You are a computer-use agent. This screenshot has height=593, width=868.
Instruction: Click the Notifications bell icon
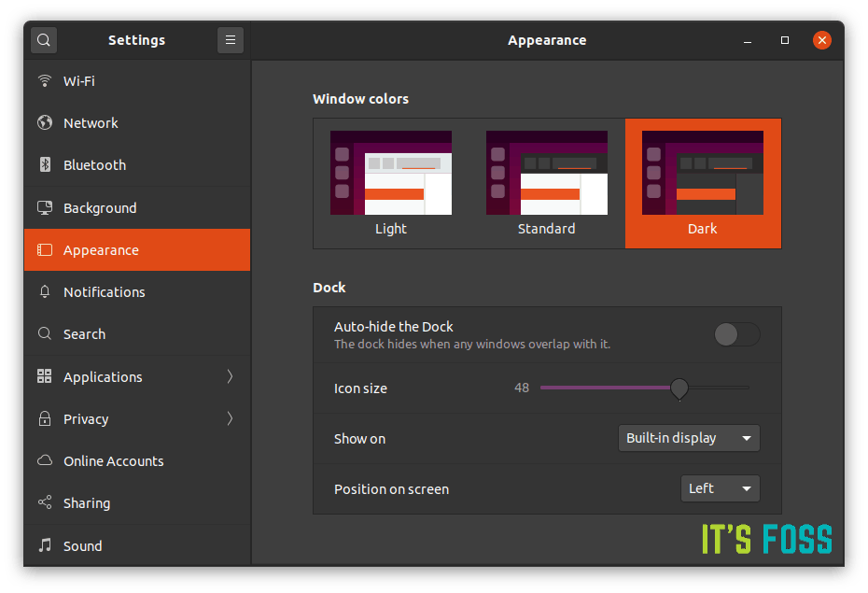[x=44, y=291]
